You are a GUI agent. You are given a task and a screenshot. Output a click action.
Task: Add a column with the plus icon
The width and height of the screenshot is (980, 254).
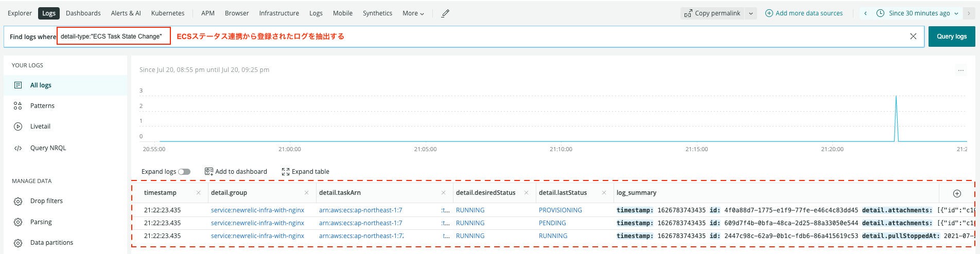[957, 193]
